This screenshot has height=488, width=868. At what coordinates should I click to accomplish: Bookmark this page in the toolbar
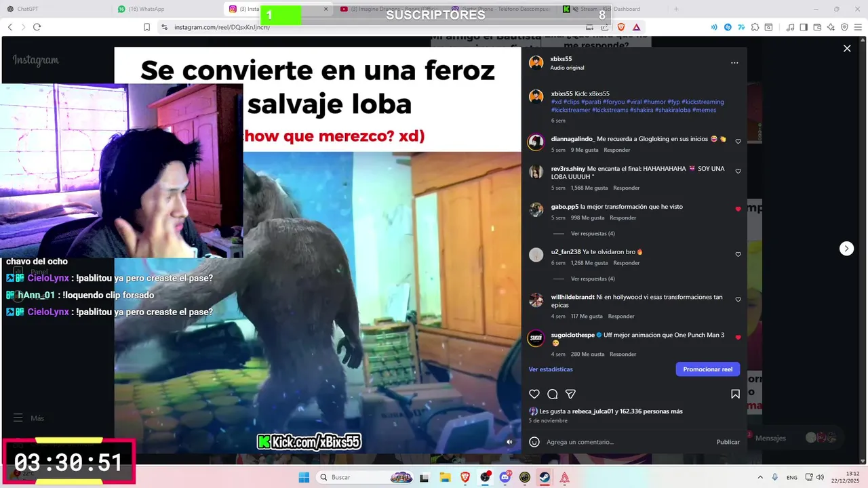146,27
